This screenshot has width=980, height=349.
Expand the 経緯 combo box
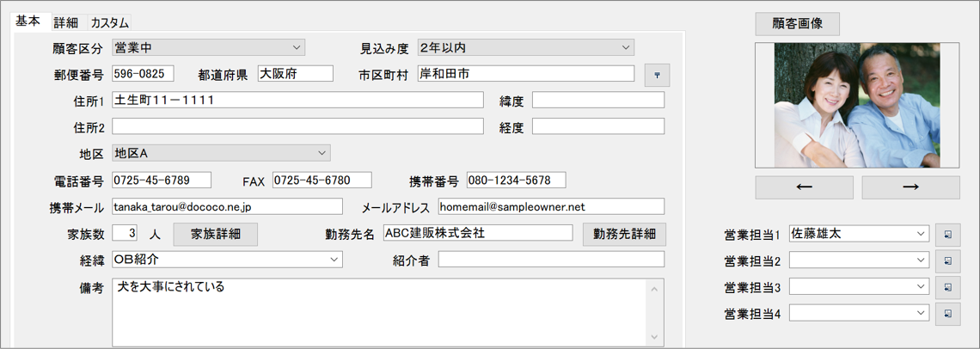pos(334,259)
